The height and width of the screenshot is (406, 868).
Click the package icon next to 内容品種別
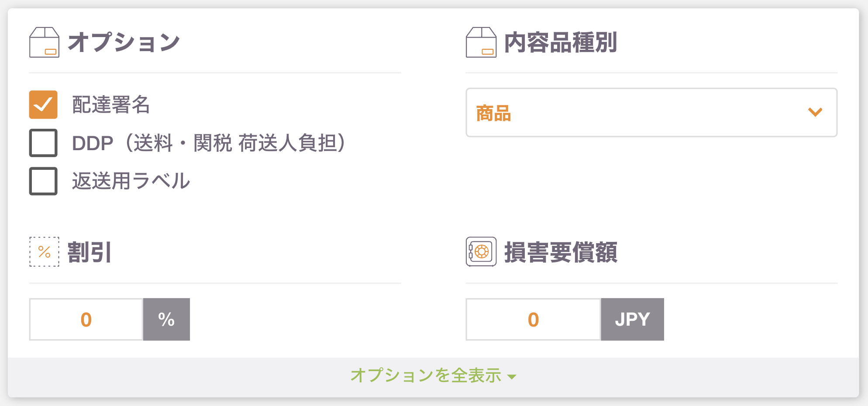tap(481, 42)
